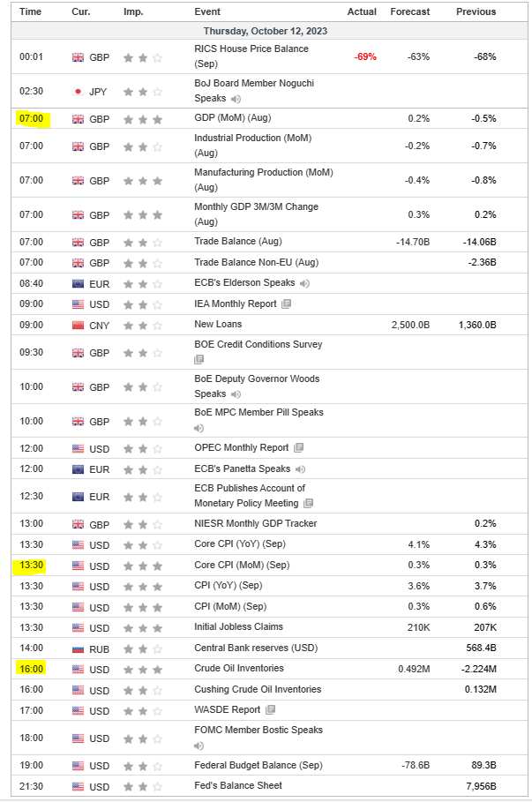Click highlighted 07:00 time cell
This screenshot has height=802, width=532.
coord(31,119)
